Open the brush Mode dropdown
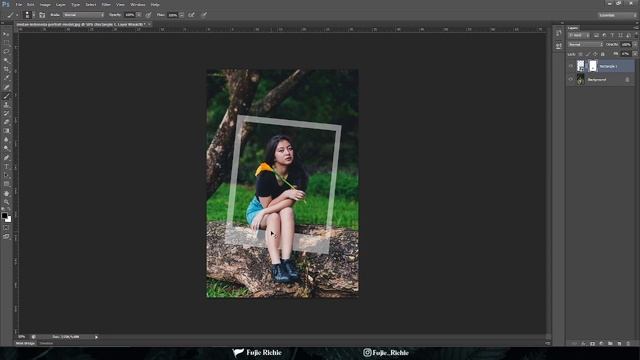The image size is (640, 360). [83, 15]
